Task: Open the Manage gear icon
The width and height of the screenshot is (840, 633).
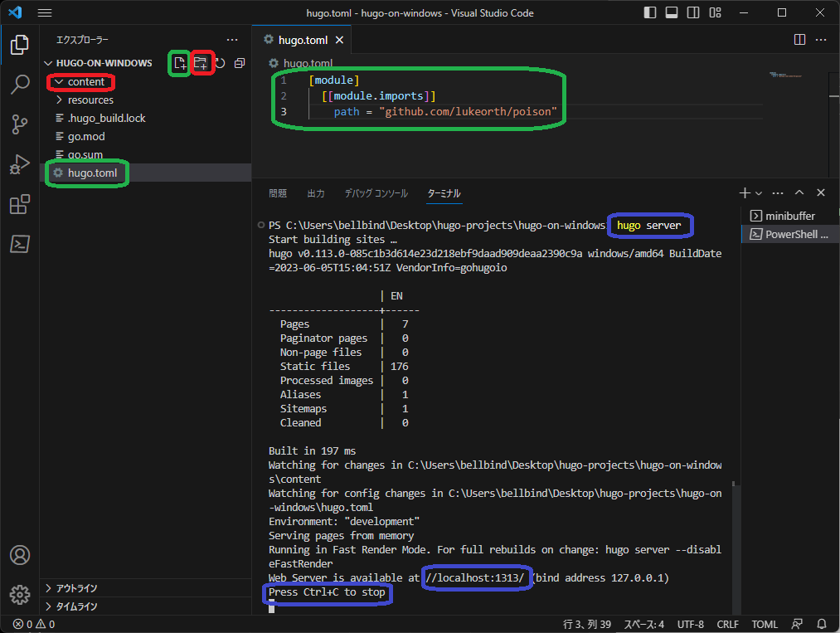Action: (19, 594)
